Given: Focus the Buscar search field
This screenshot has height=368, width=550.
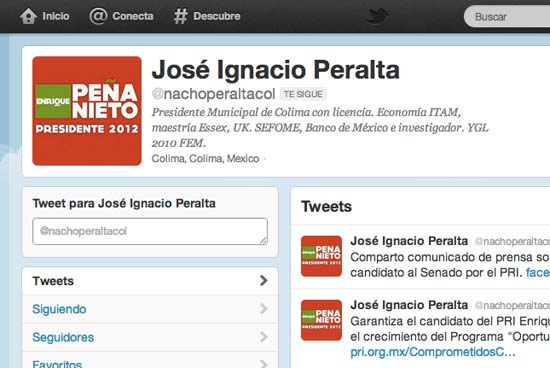Looking at the screenshot, I should (x=507, y=16).
